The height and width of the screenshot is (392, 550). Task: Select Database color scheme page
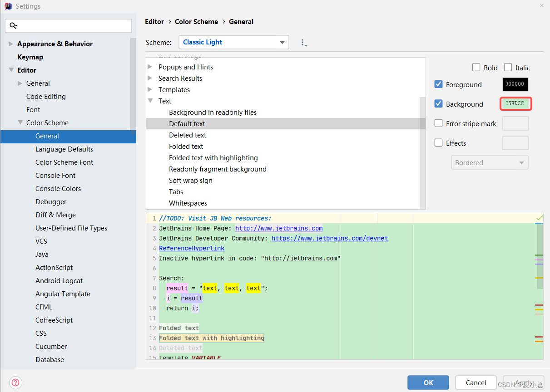click(x=50, y=360)
